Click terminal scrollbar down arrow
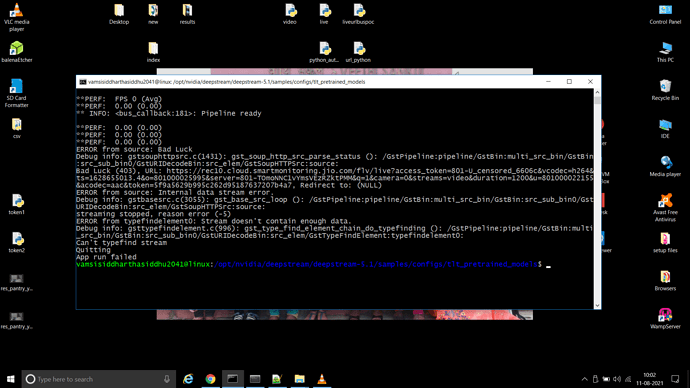The height and width of the screenshot is (388, 690). pos(597,305)
